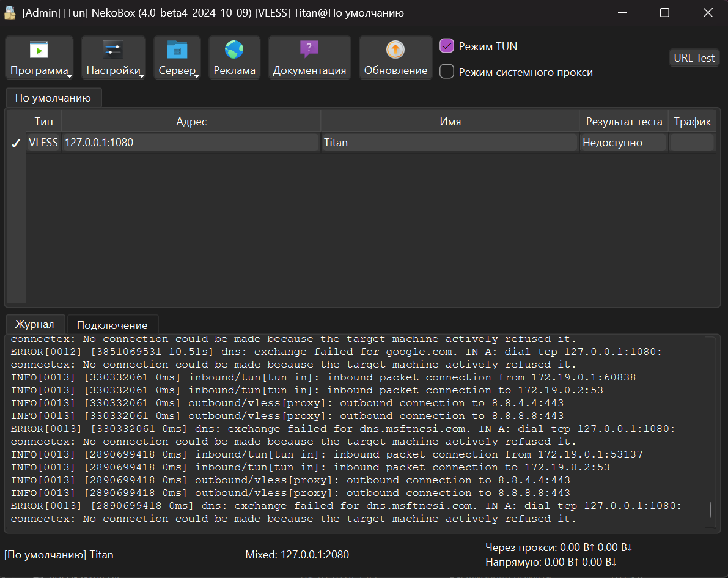Select the По умолчанию group tab
The height and width of the screenshot is (578, 728).
click(x=53, y=98)
